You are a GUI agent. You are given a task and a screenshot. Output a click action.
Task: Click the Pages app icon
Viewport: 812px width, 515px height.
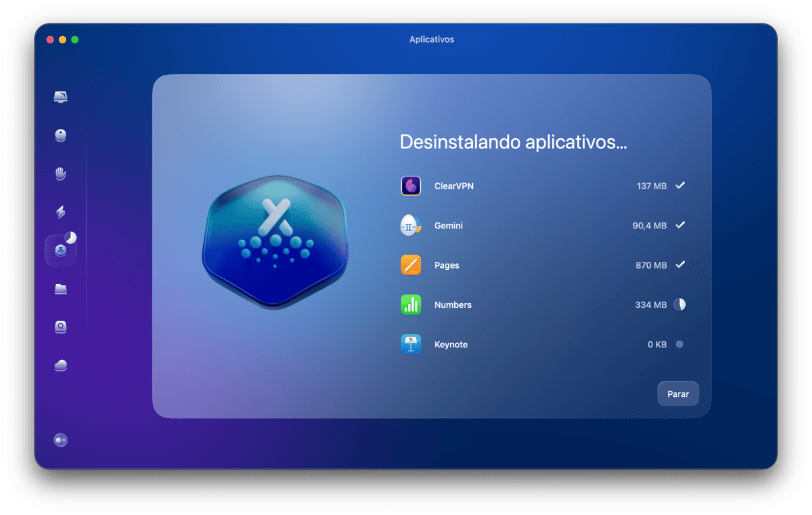[x=411, y=265]
